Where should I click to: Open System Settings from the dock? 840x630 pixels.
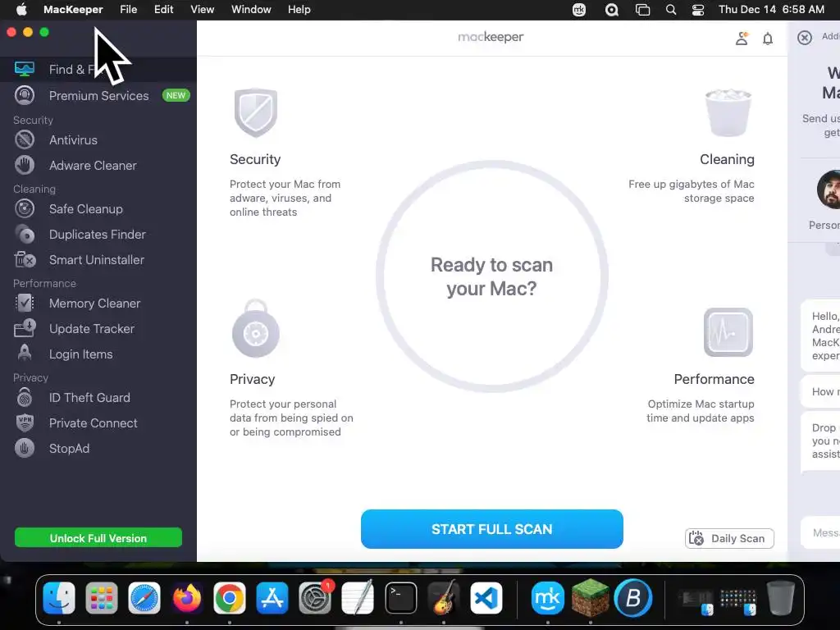coord(315,598)
